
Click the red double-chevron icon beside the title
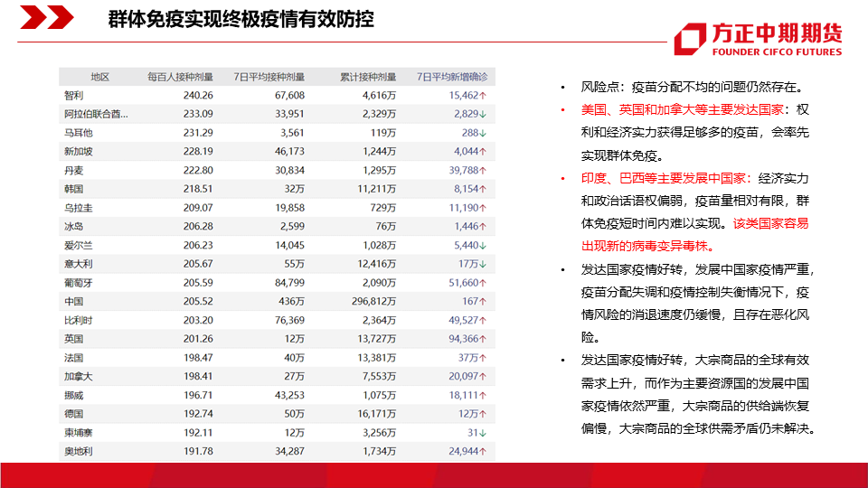tap(46, 18)
